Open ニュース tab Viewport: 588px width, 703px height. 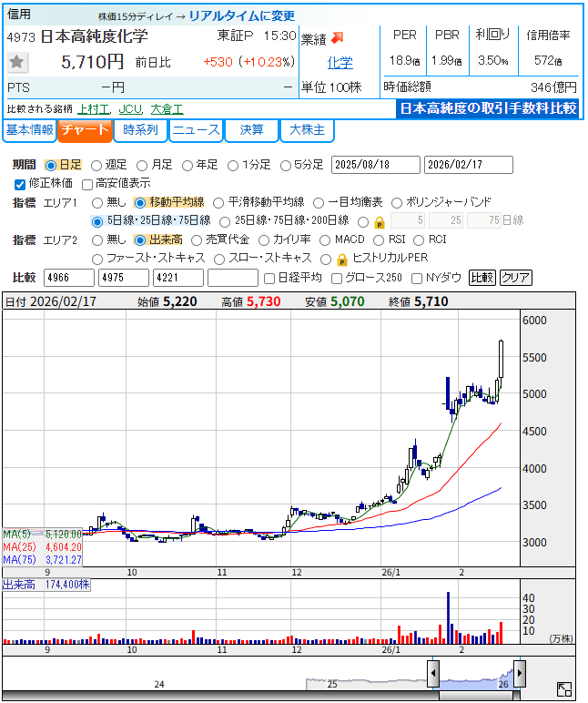coord(196,130)
